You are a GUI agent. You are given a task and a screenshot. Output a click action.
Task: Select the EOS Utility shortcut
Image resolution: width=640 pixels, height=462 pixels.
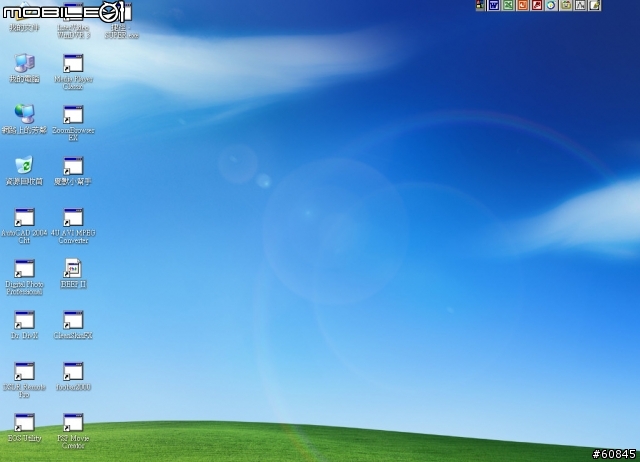pos(24,423)
